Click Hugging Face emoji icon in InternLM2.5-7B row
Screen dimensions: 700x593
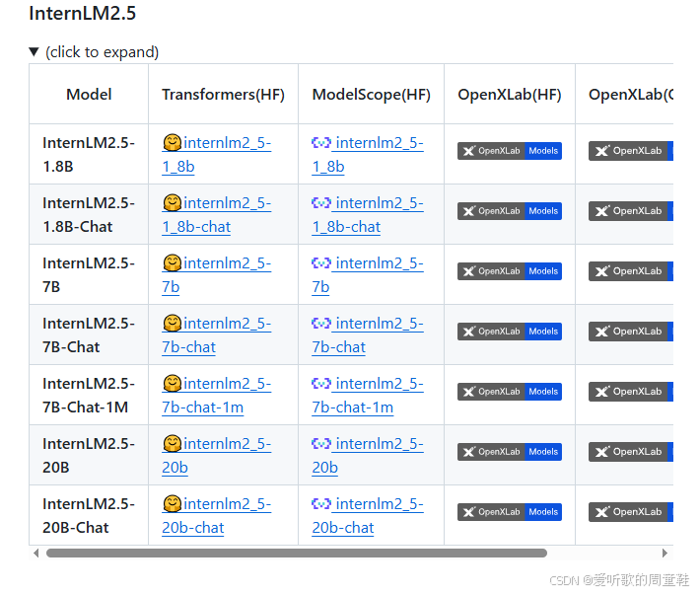[x=172, y=262]
